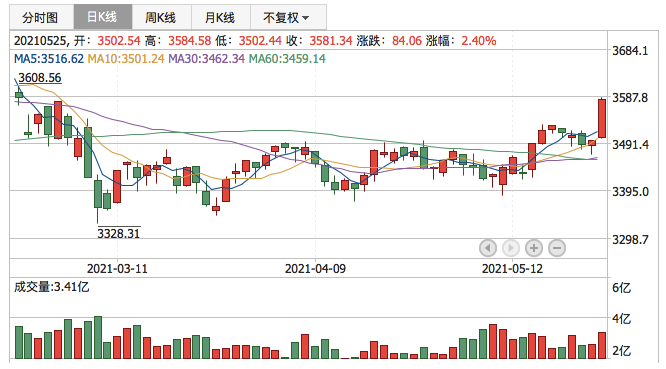Image resolution: width=666 pixels, height=369 pixels.
Task: Click the 涨幅 2.40% value
Action: [479, 41]
